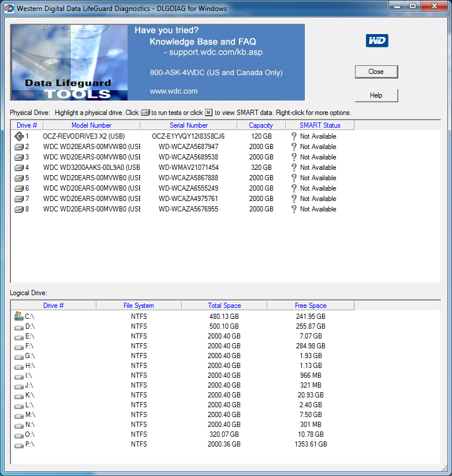Click the C:\ system volume icon
452x476 pixels.
coord(19,316)
